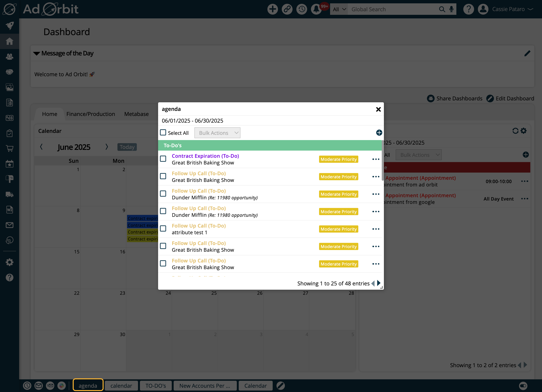The height and width of the screenshot is (392, 542).
Task: Check the second Dunder Mifflin Follow Up checkbox
Action: (x=163, y=211)
